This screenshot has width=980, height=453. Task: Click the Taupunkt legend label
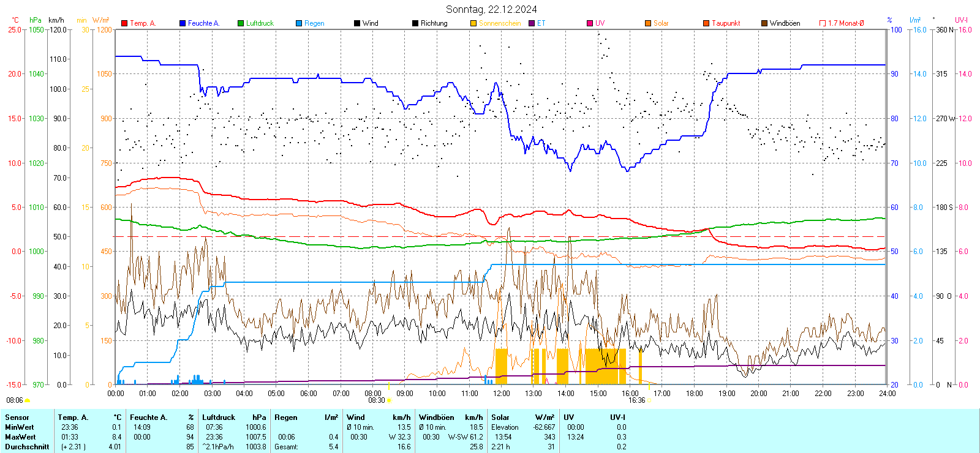click(x=726, y=23)
